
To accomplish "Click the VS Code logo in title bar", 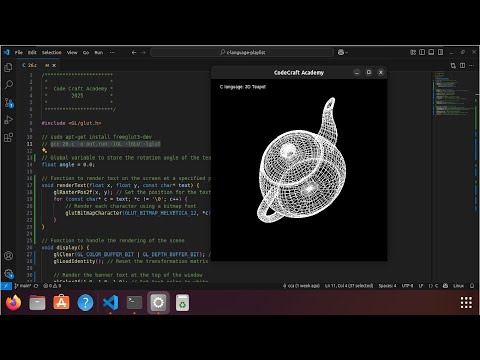I will tap(6, 52).
